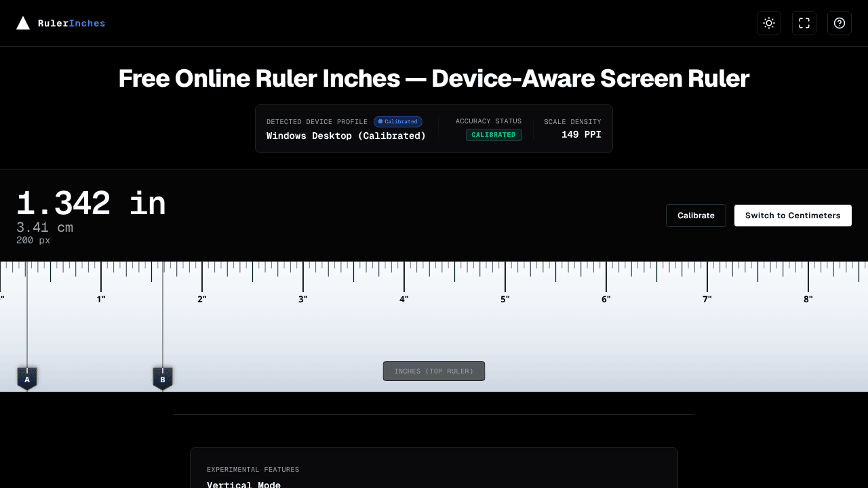Click the 4" mark label on ruler
Viewport: 868px width, 488px height.
[404, 299]
